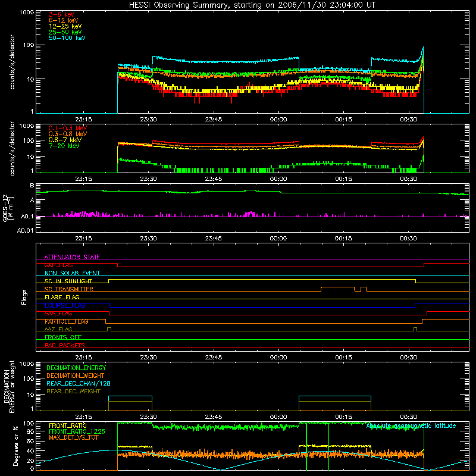Select the green FRONTS_OFF label
This screenshot has height=476, width=476.
63,337
